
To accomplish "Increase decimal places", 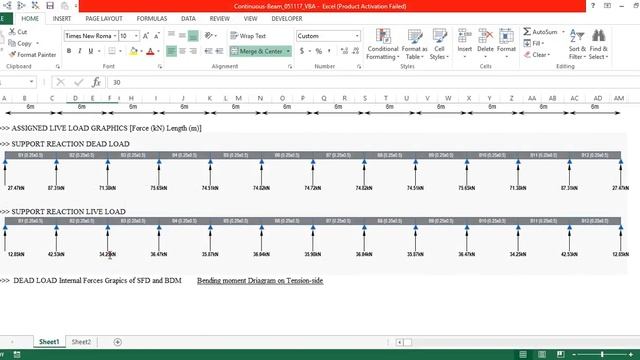I will [x=344, y=51].
